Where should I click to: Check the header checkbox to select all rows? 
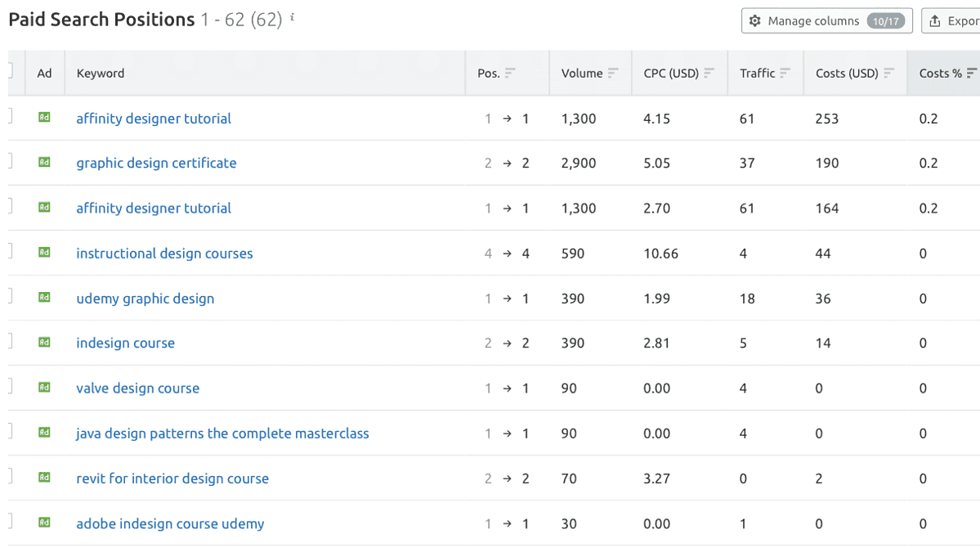click(x=7, y=73)
